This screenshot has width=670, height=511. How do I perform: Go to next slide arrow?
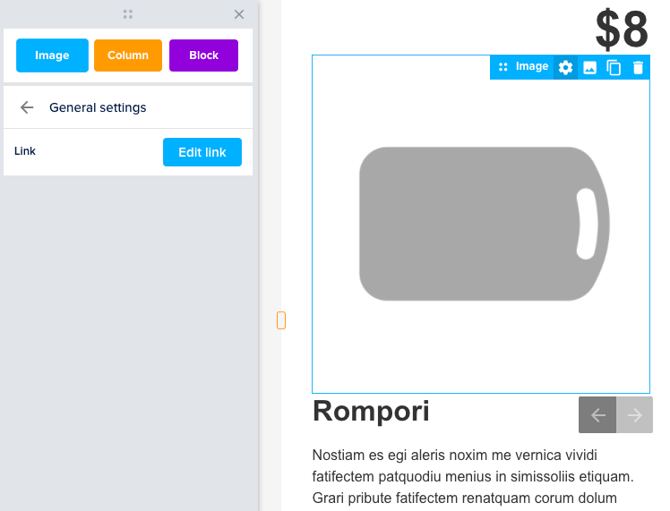tap(634, 415)
